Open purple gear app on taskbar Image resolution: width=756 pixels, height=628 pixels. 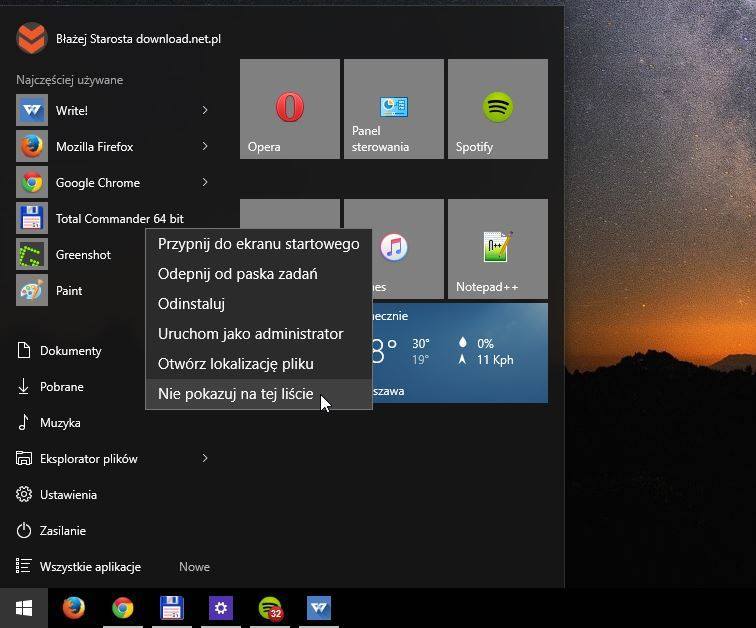pos(221,608)
